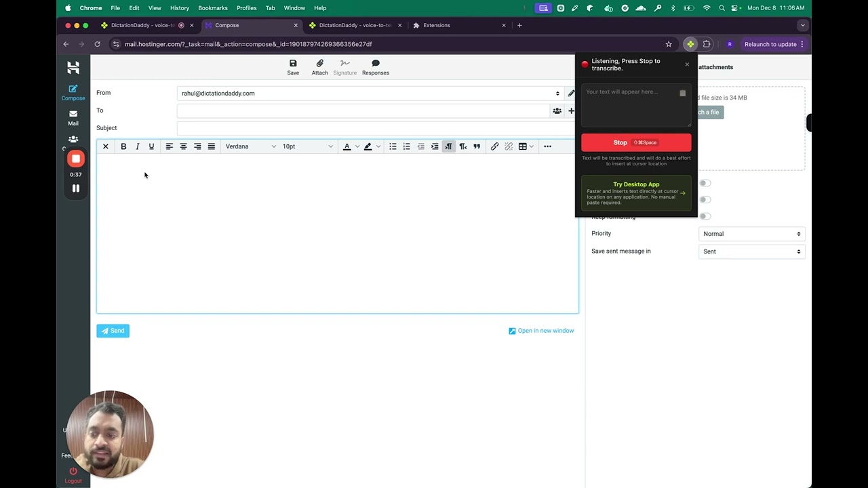
Task: Click Try Desktop App banner
Action: (x=636, y=193)
